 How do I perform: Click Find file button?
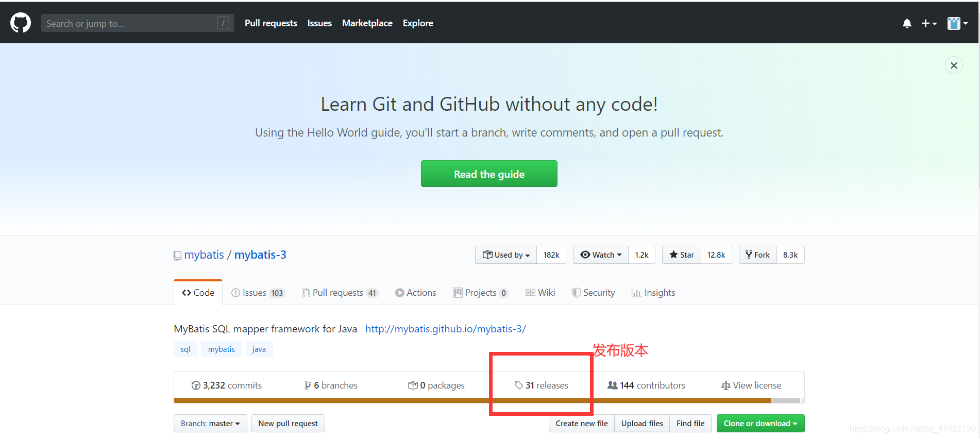(690, 424)
